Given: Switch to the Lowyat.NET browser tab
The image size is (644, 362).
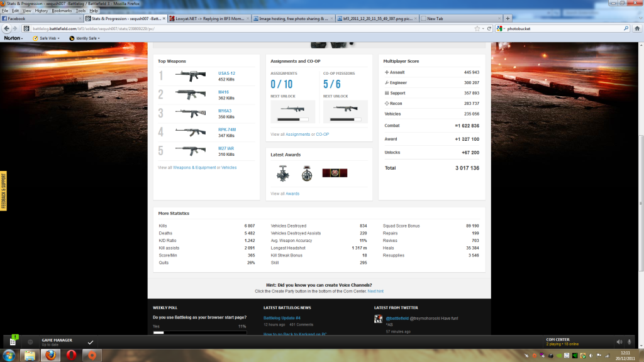Looking at the screenshot, I should tap(211, 19).
